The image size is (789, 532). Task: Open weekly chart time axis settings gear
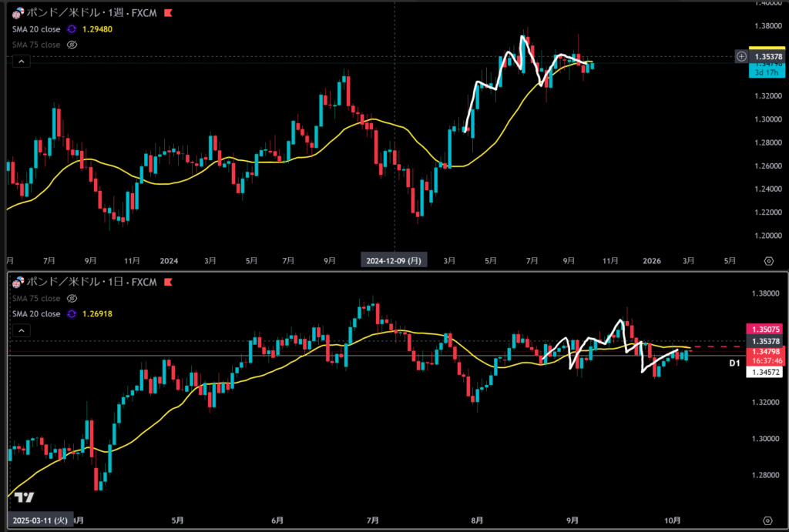767,261
